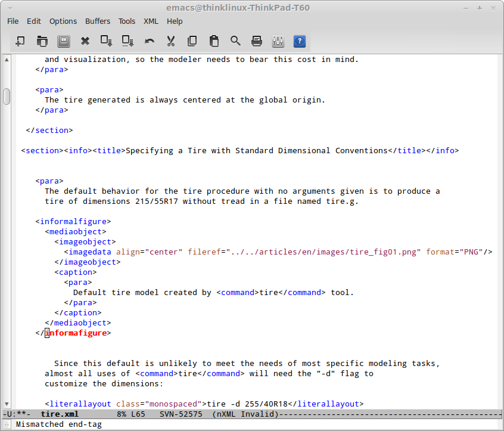Image resolution: width=504 pixels, height=431 pixels.
Task: Undo the last change via toolbar
Action: click(x=150, y=41)
